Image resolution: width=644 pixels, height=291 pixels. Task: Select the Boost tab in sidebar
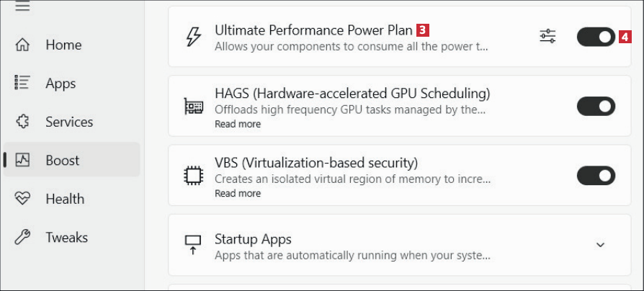tap(63, 160)
